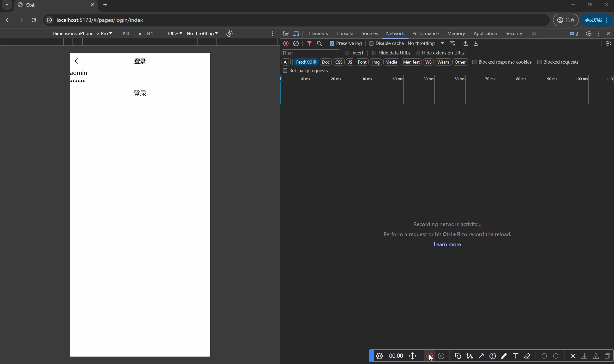
Task: Click the clear network log button
Action: [296, 43]
